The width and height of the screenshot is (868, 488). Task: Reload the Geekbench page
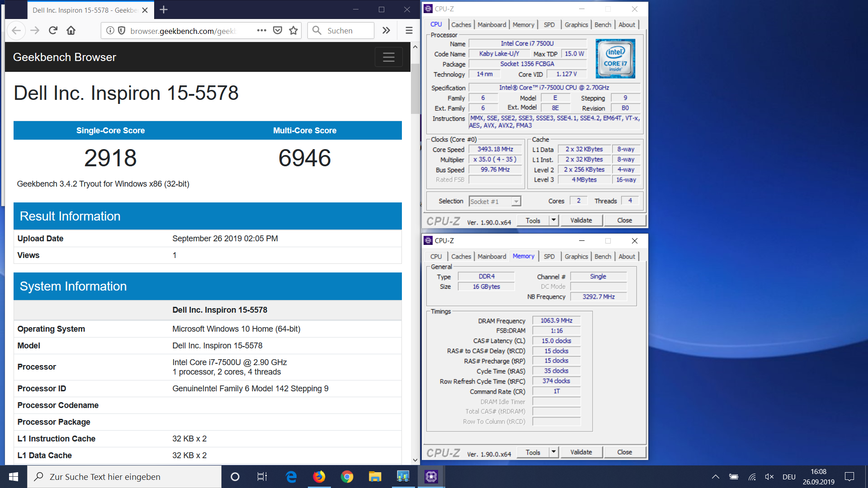click(53, 30)
